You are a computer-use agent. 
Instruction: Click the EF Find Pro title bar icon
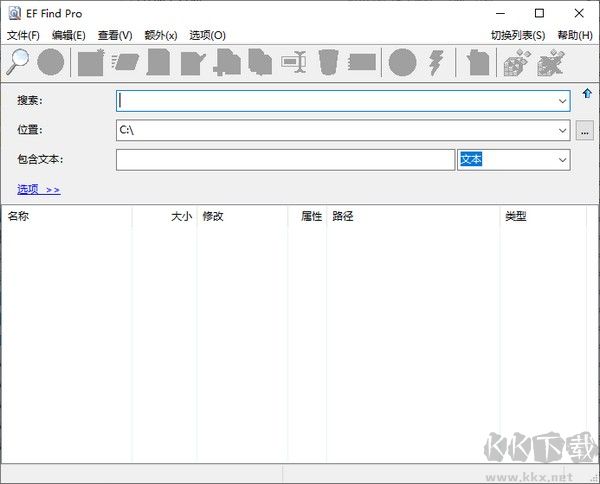[15, 13]
